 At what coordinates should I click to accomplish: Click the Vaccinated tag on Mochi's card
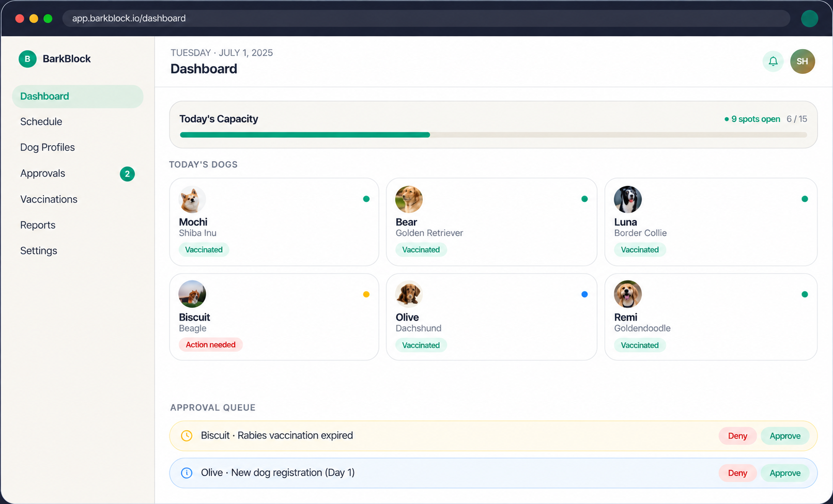click(204, 250)
